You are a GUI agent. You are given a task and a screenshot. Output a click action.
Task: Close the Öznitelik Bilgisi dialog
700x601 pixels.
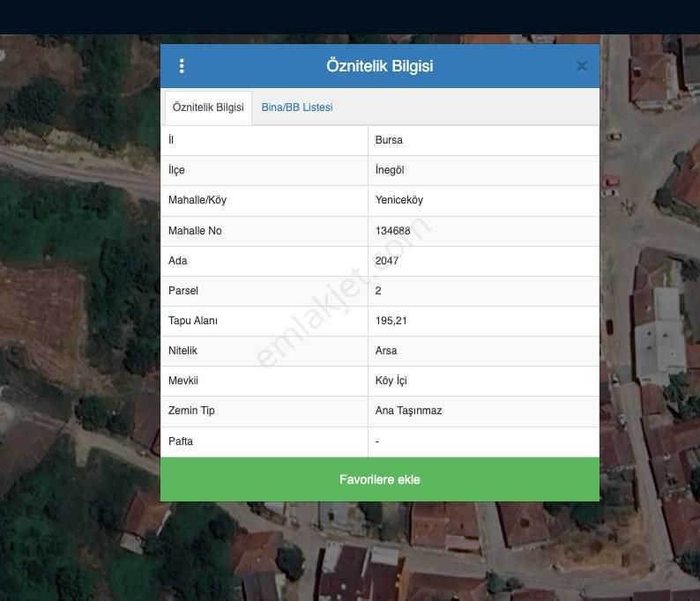[x=581, y=66]
